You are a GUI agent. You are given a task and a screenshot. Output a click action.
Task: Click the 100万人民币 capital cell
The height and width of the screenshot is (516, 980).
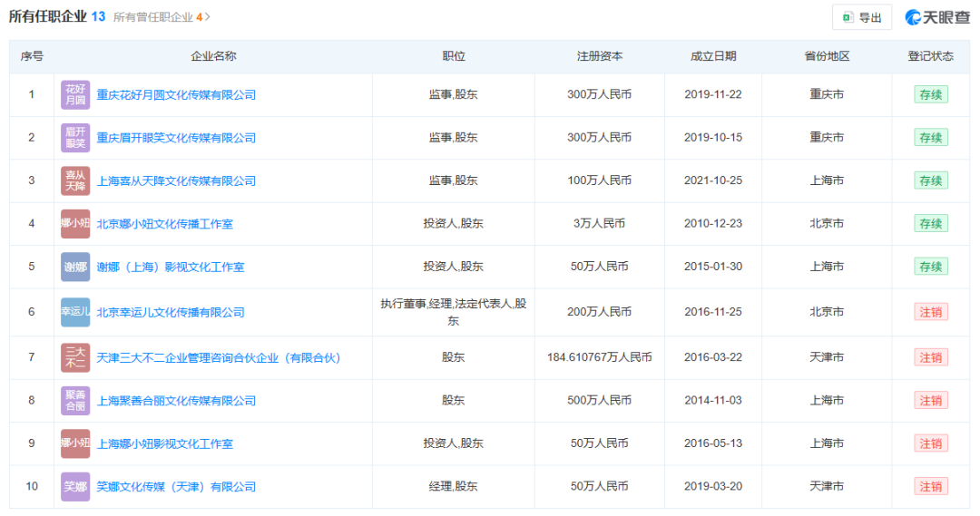pos(600,180)
